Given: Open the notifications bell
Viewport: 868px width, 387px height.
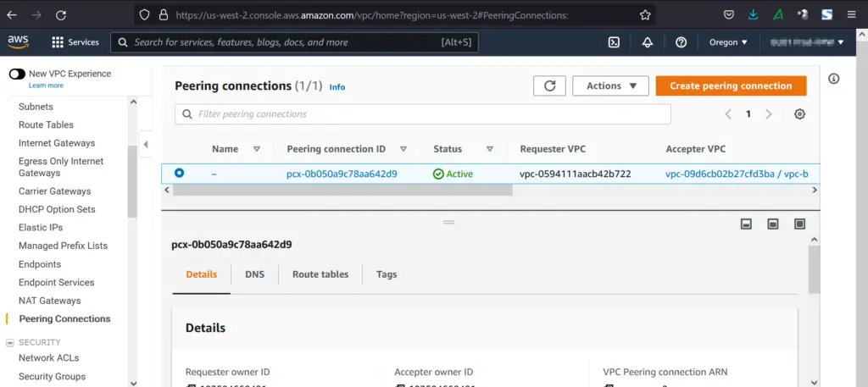Looking at the screenshot, I should point(648,42).
